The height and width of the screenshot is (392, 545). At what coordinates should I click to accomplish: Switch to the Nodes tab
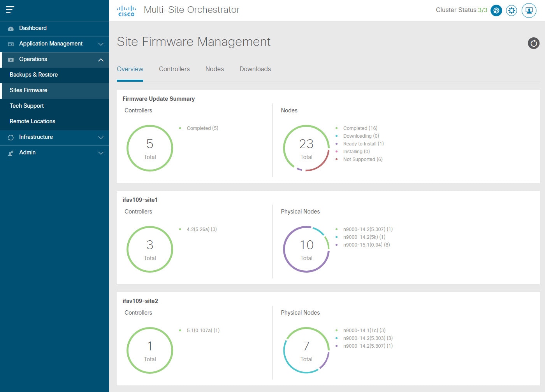point(214,69)
